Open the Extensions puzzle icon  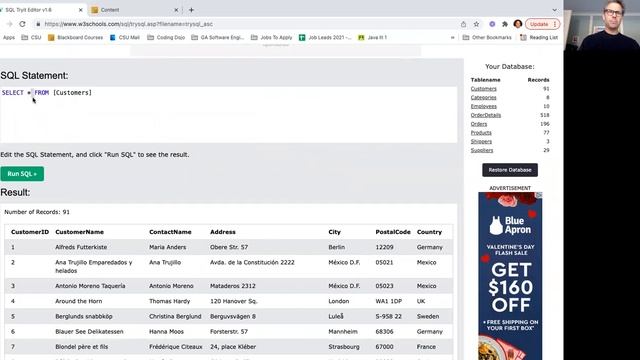tap(505, 24)
